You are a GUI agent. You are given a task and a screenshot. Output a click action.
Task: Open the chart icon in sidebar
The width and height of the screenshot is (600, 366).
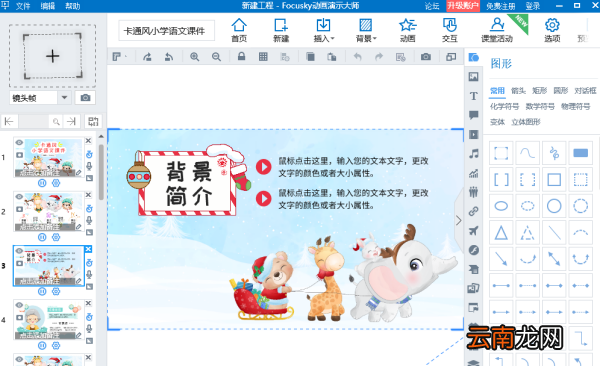(474, 173)
